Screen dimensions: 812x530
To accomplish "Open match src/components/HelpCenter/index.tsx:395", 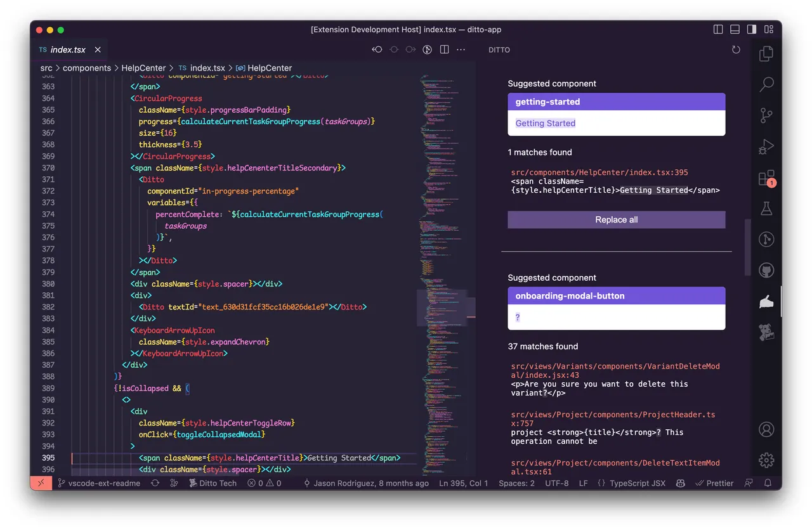I will 599,172.
